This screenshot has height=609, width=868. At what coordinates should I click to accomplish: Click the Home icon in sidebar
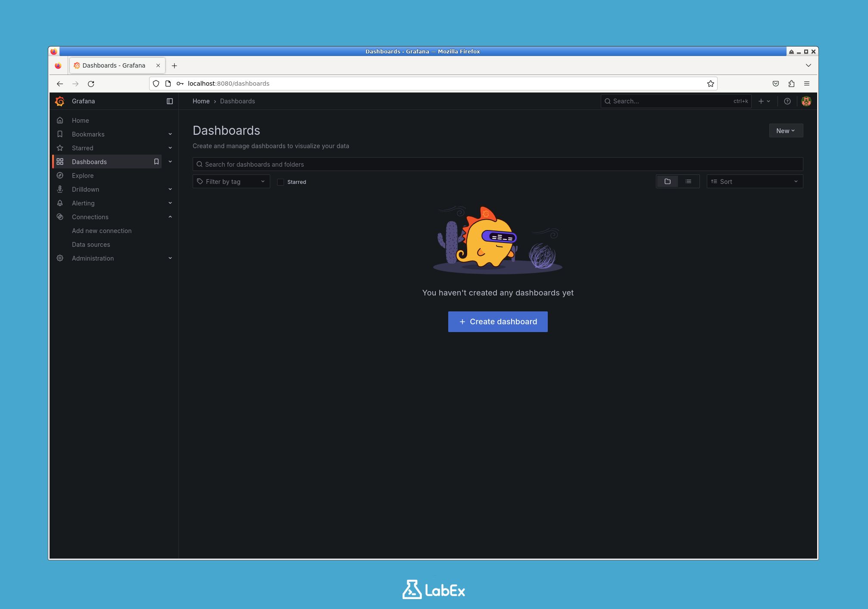[x=60, y=120]
